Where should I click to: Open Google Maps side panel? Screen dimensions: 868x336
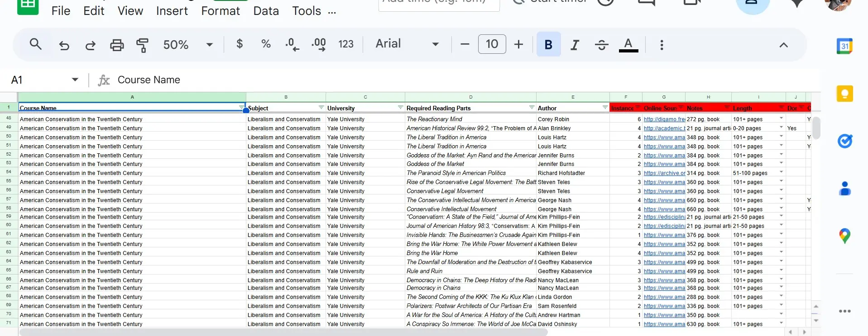point(844,236)
